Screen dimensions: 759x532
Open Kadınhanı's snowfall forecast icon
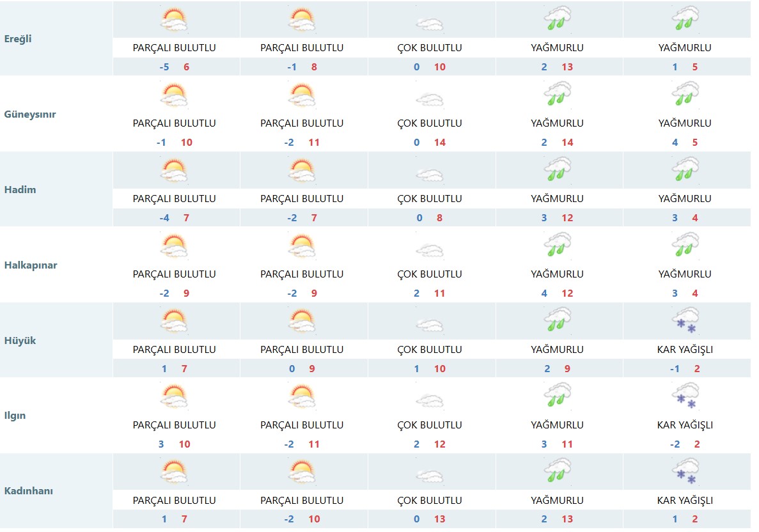coord(685,471)
